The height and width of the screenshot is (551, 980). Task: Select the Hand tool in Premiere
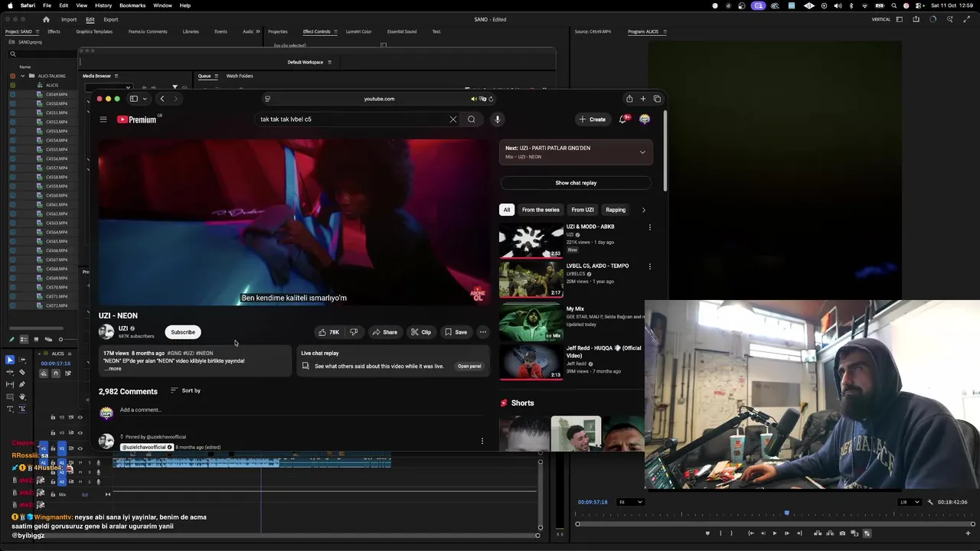tap(21, 396)
